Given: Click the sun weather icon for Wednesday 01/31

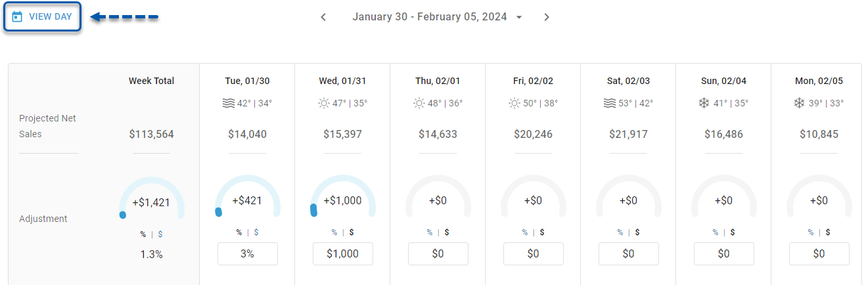Looking at the screenshot, I should pos(323,103).
